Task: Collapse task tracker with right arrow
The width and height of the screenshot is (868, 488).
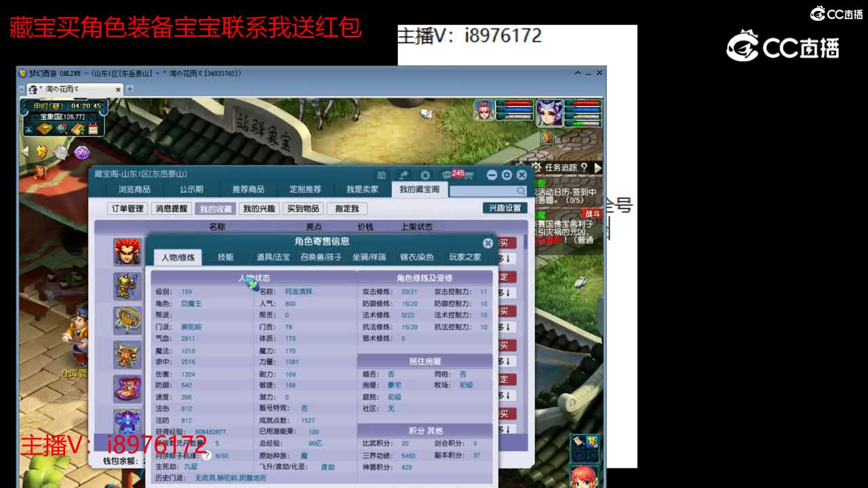Action: tap(597, 167)
